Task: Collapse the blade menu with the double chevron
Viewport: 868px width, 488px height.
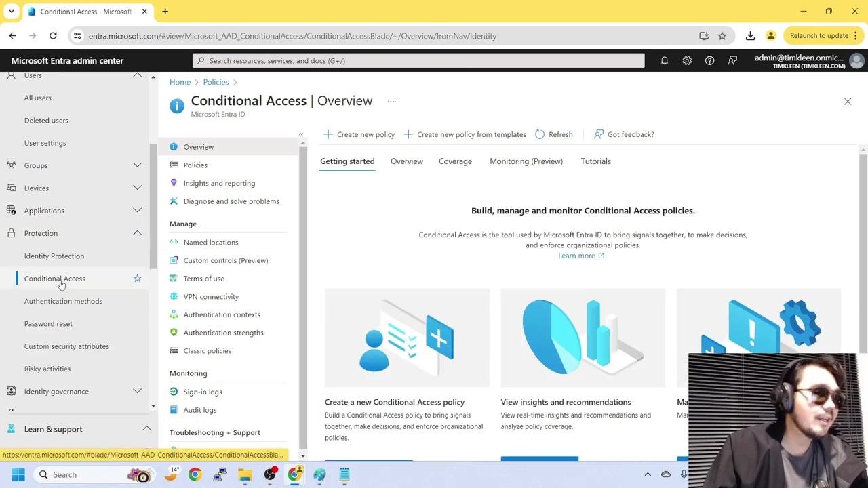Action: [x=301, y=135]
